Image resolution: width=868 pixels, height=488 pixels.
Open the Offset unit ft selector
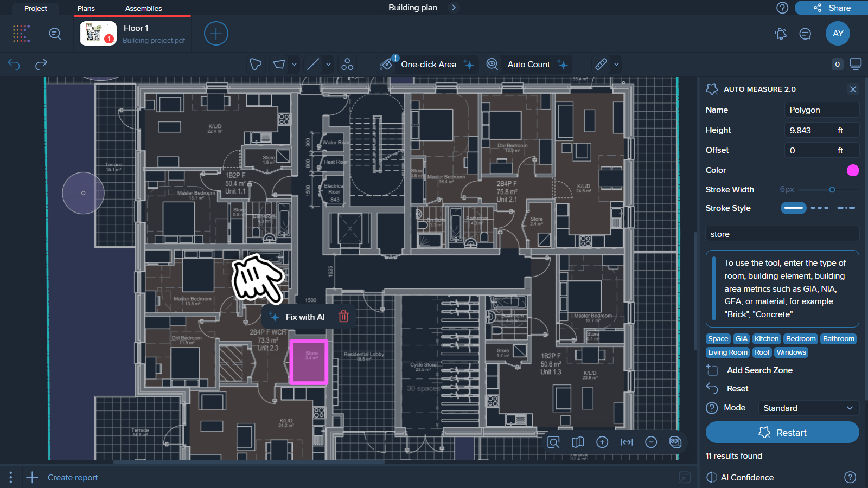pos(846,150)
